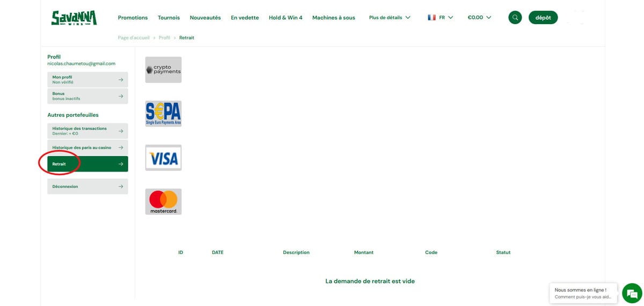The height and width of the screenshot is (306, 644).
Task: Open the live chat bubble icon
Action: (x=632, y=293)
